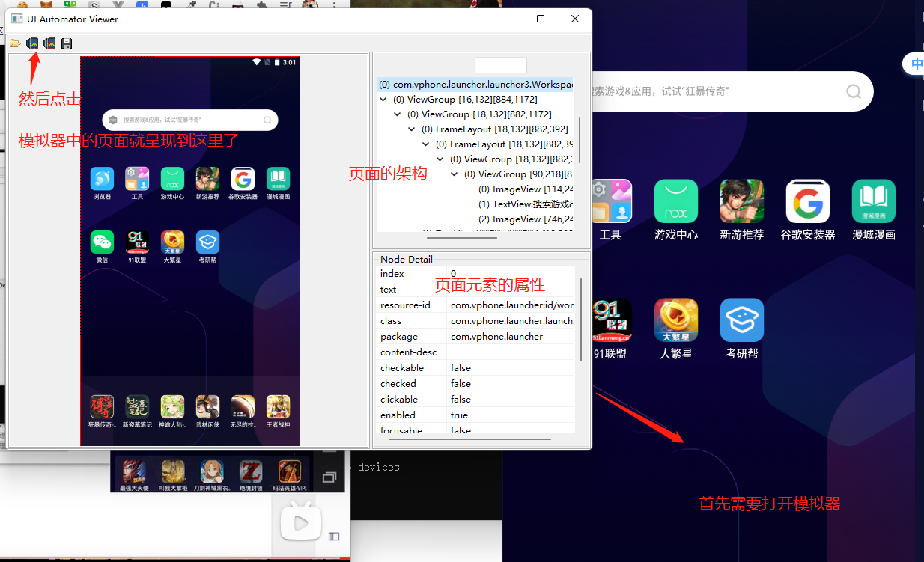Open 绝境封锁 game in background window

[x=252, y=472]
